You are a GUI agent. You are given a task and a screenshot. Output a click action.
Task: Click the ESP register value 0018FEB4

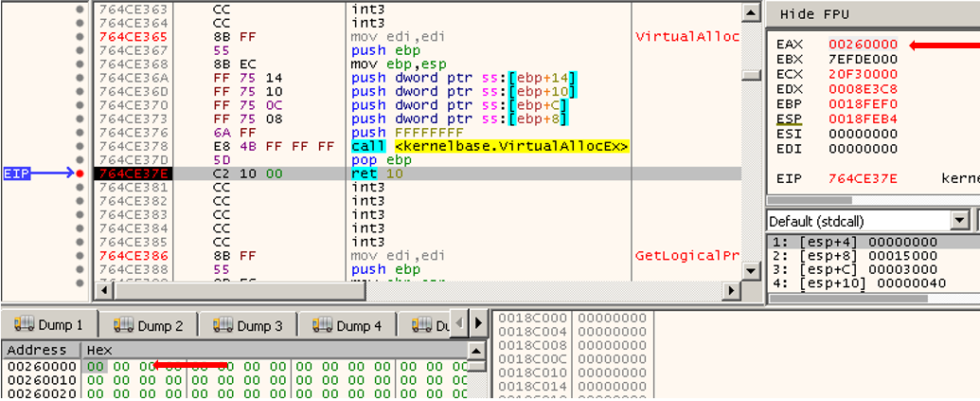(864, 118)
